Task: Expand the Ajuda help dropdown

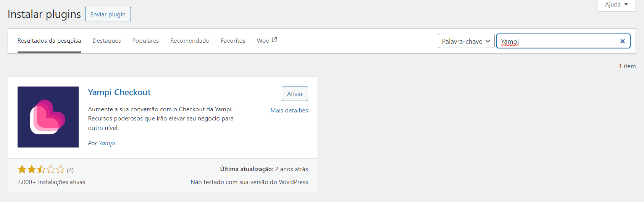Action: pyautogui.click(x=616, y=5)
